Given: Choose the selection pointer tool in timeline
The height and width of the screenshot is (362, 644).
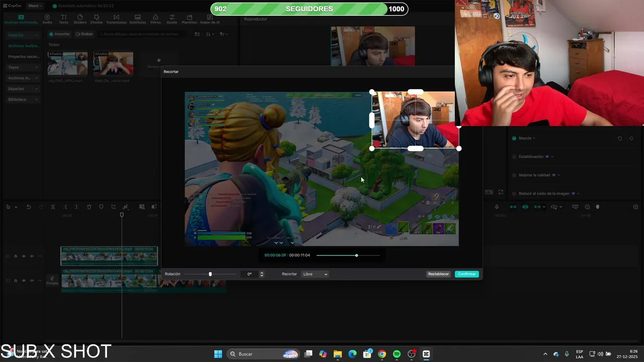Looking at the screenshot, I should pyautogui.click(x=8, y=207).
